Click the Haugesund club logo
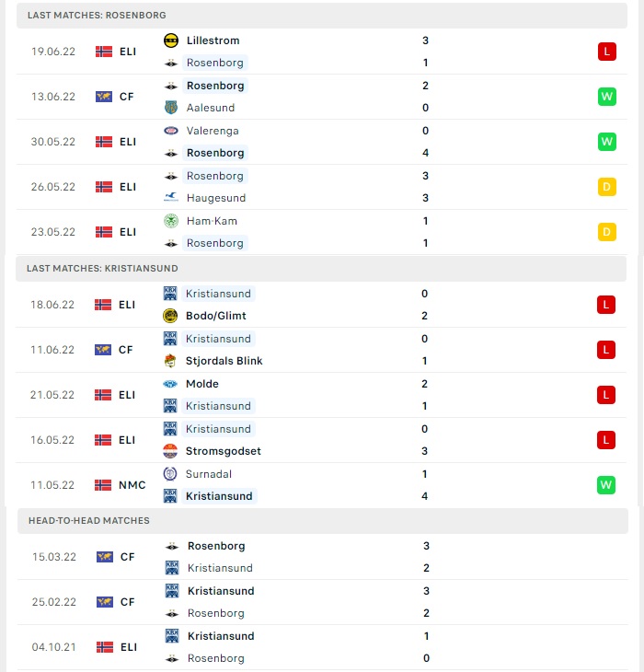644x672 pixels. 171,198
